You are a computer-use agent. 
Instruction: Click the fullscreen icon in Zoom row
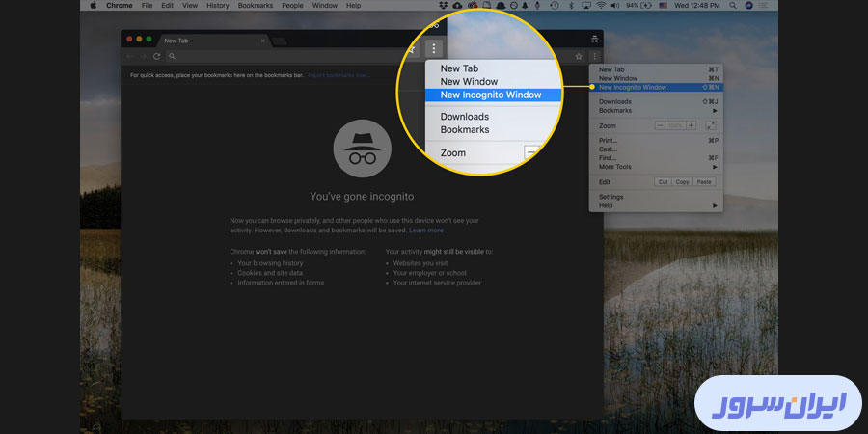[710, 125]
